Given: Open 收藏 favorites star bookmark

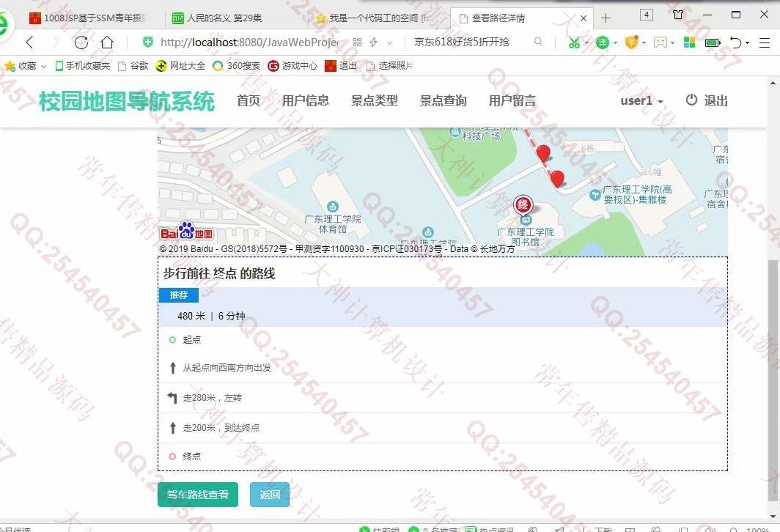Looking at the screenshot, I should pyautogui.click(x=20, y=66).
